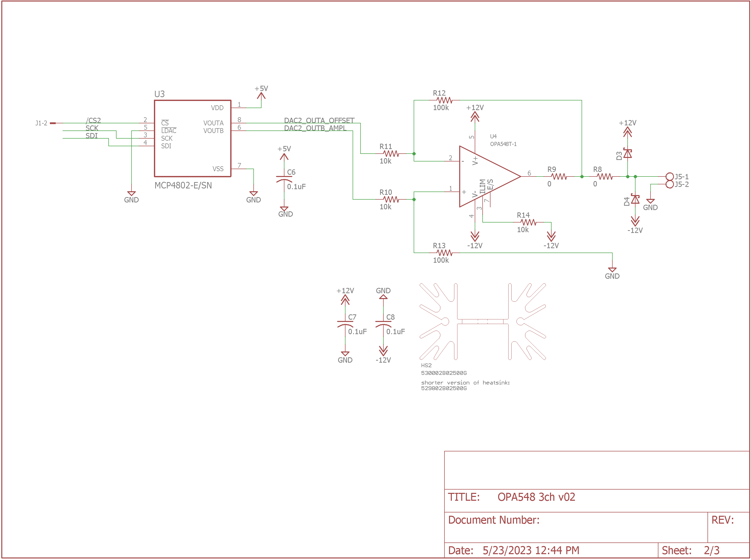This screenshot has width=751, height=560.
Task: Select the U3 DAC chip body
Action: click(193, 138)
